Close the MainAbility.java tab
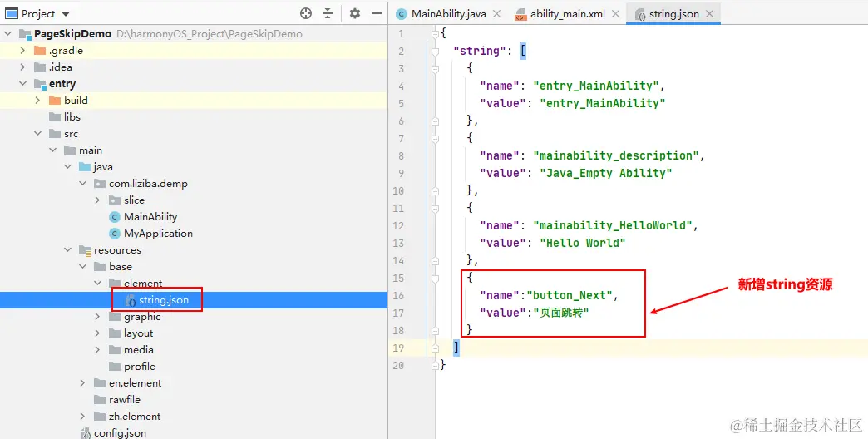This screenshot has width=868, height=439. click(496, 14)
